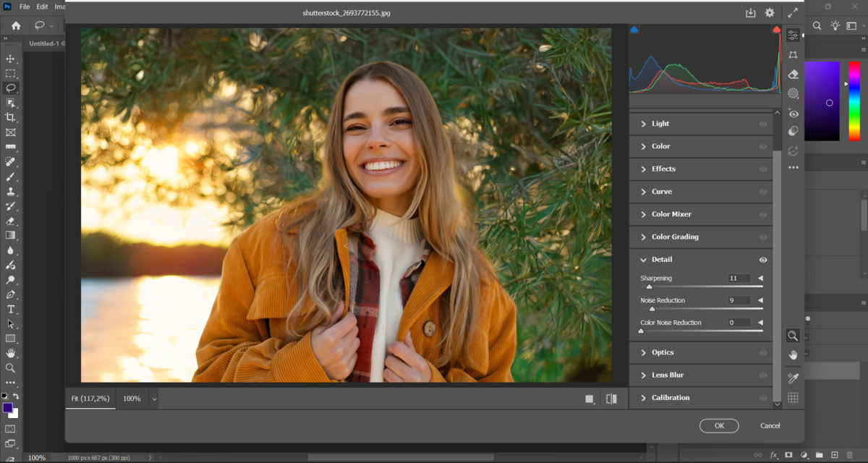Toggle the grid overlay icon
868x463 pixels.
(x=793, y=397)
